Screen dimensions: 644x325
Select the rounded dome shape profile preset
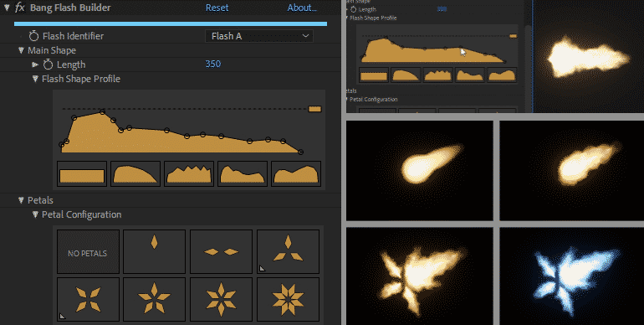pos(135,174)
